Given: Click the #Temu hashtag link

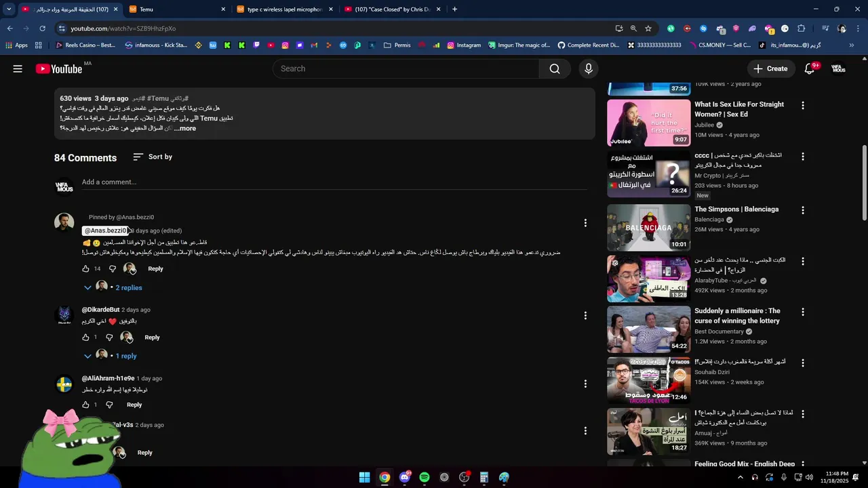Looking at the screenshot, I should pos(158,98).
